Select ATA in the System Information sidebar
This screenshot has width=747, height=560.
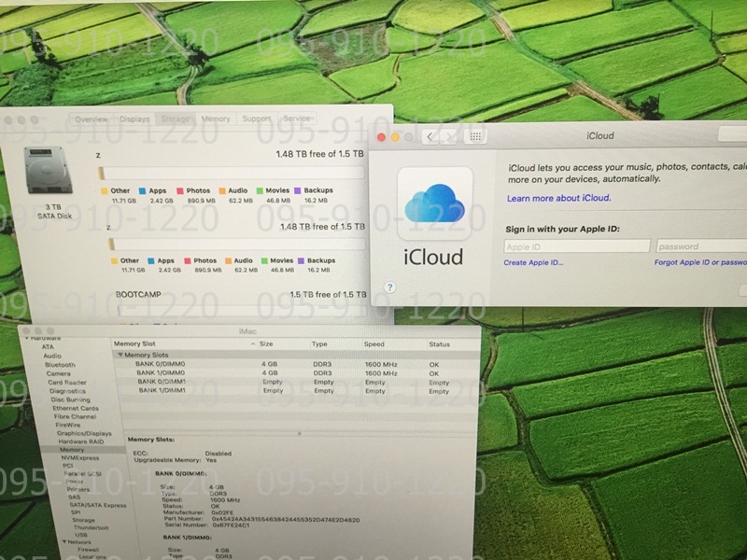click(48, 347)
